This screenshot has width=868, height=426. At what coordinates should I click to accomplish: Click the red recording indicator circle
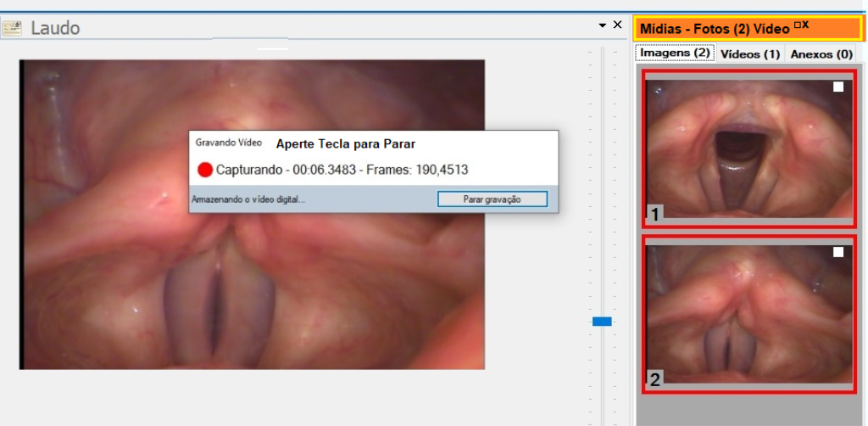point(204,170)
